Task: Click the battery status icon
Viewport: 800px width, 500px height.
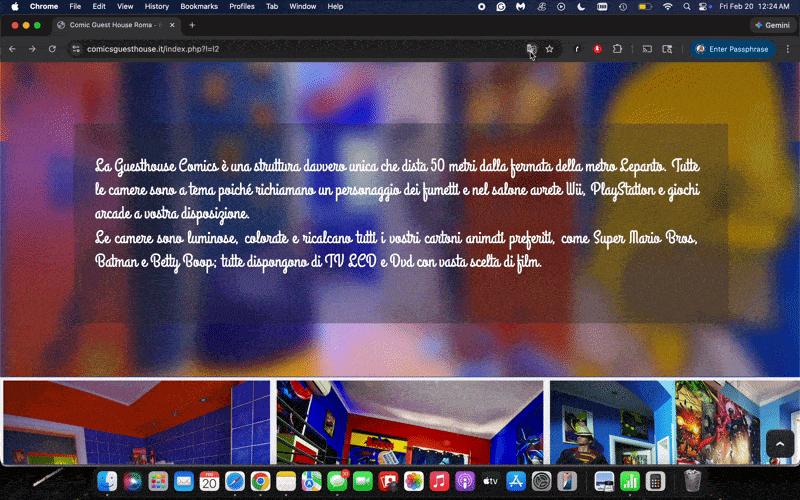Action: tap(645, 7)
